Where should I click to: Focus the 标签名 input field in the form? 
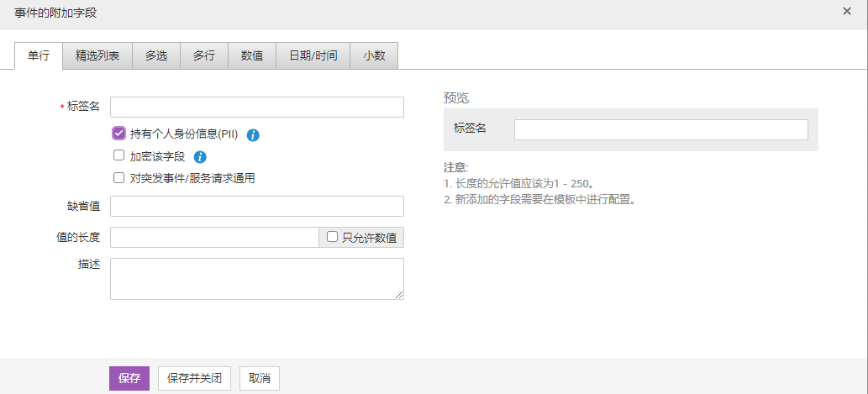point(256,107)
